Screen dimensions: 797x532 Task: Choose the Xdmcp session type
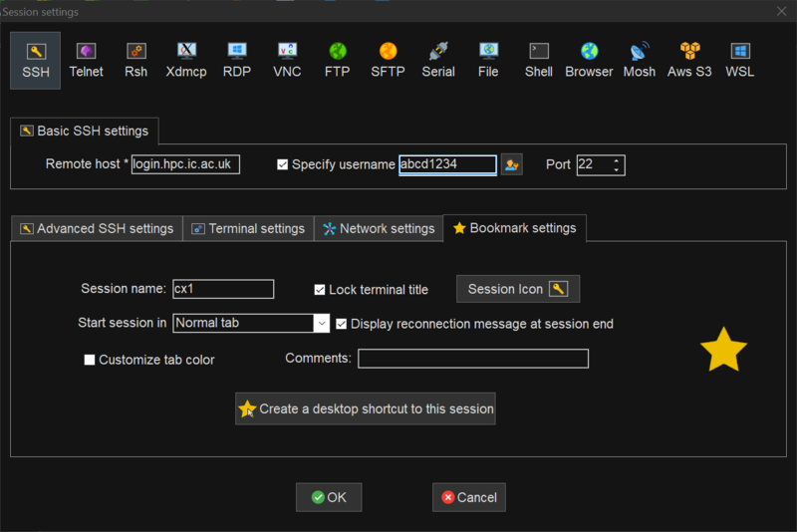[186, 61]
